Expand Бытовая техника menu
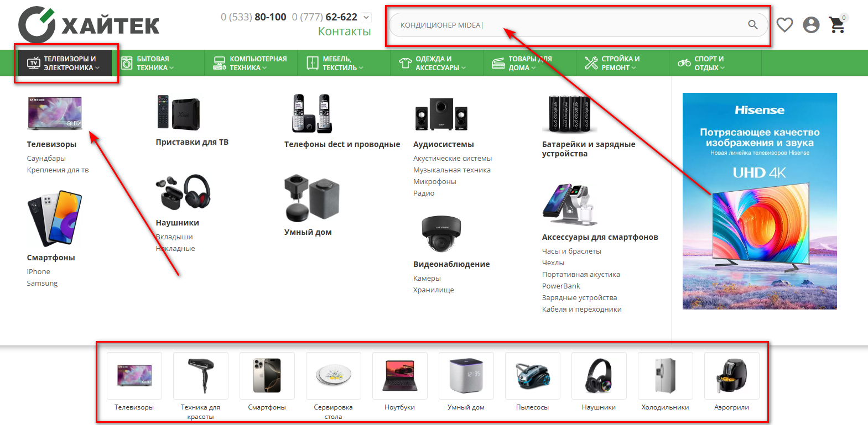This screenshot has height=425, width=868. point(158,63)
